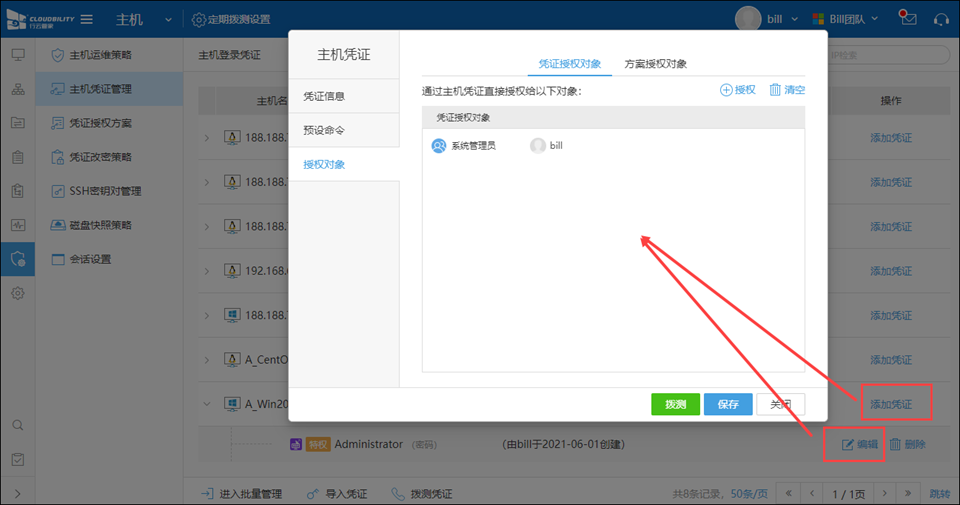This screenshot has height=505, width=960.
Task: Click the hamburger menu icon beside the logo
Action: coord(87,19)
